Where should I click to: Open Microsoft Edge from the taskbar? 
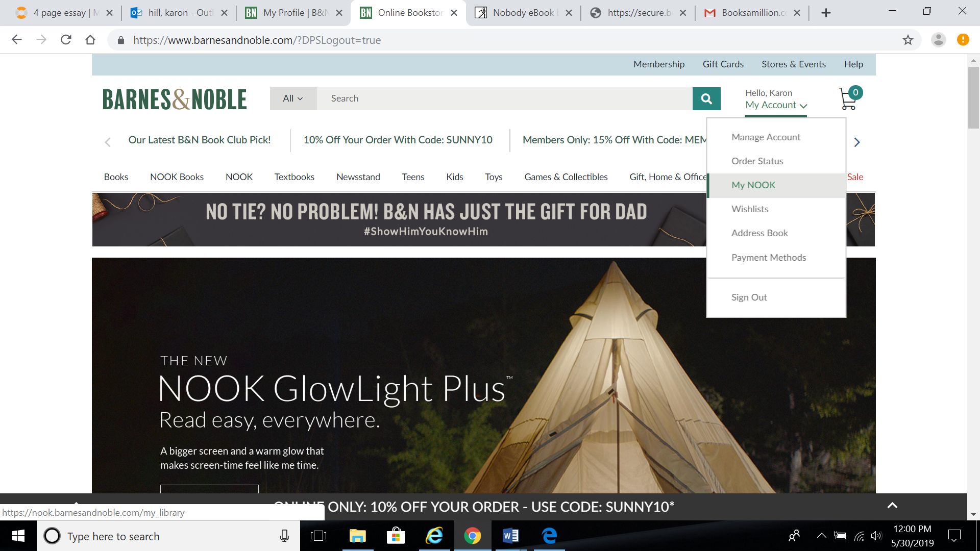point(550,536)
